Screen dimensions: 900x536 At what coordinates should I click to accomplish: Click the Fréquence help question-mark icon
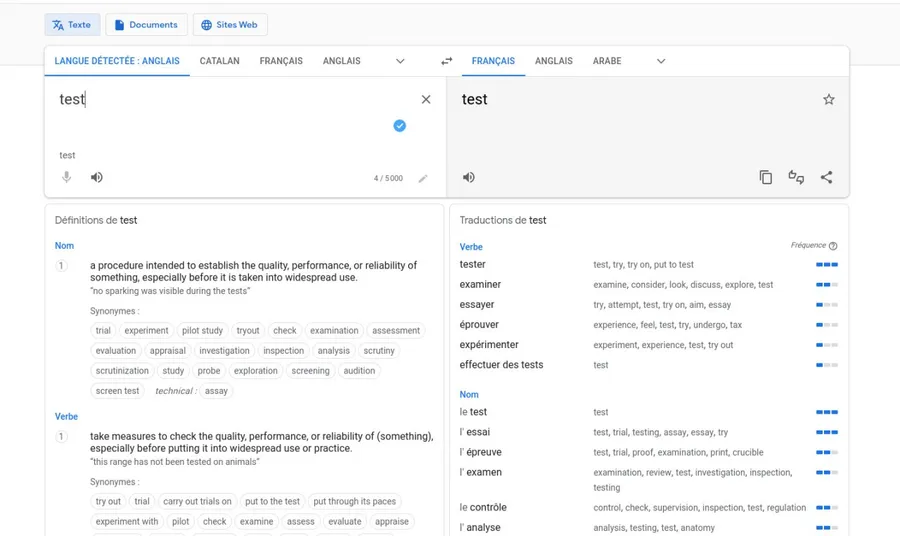(x=833, y=246)
